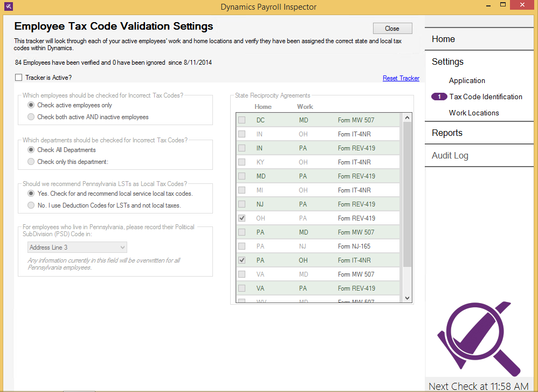The image size is (538, 392).
Task: Open Reports section
Action: click(x=447, y=133)
